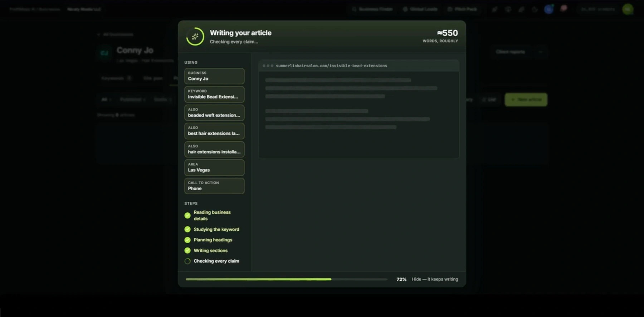Switch to the Site plan tab in the background
This screenshot has height=317, width=644.
coord(153,78)
